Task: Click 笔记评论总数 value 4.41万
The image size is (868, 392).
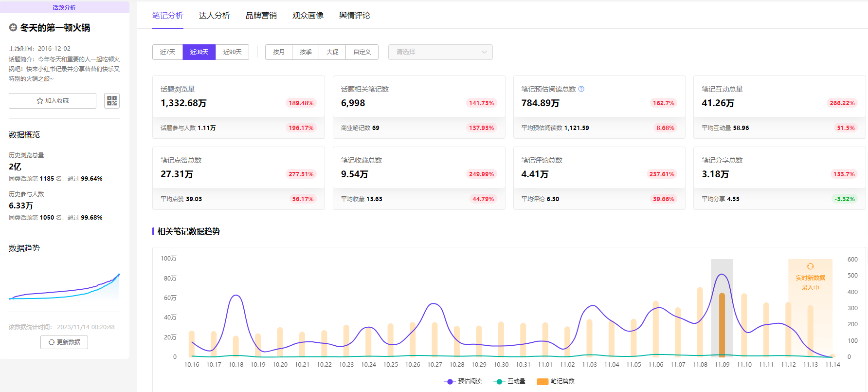Action: pyautogui.click(x=535, y=174)
